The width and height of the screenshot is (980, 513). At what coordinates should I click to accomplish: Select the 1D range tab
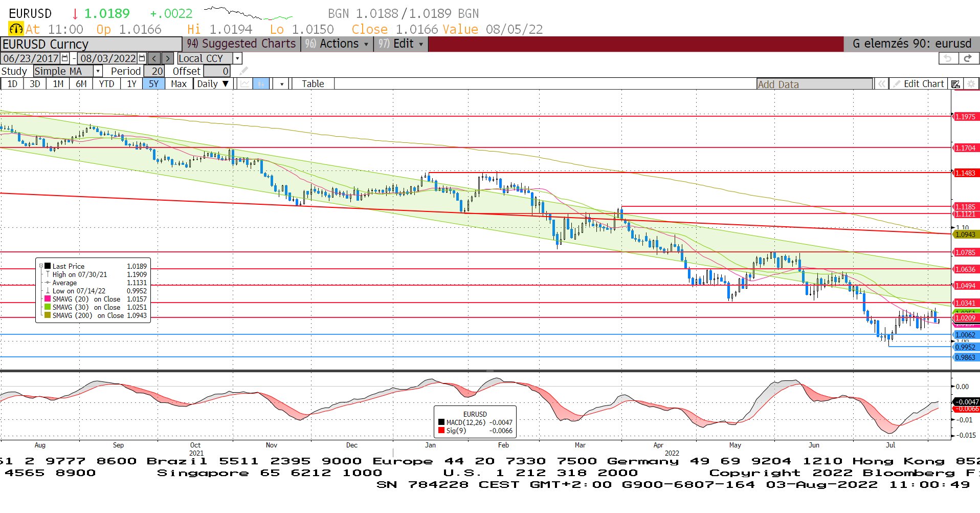[12, 84]
